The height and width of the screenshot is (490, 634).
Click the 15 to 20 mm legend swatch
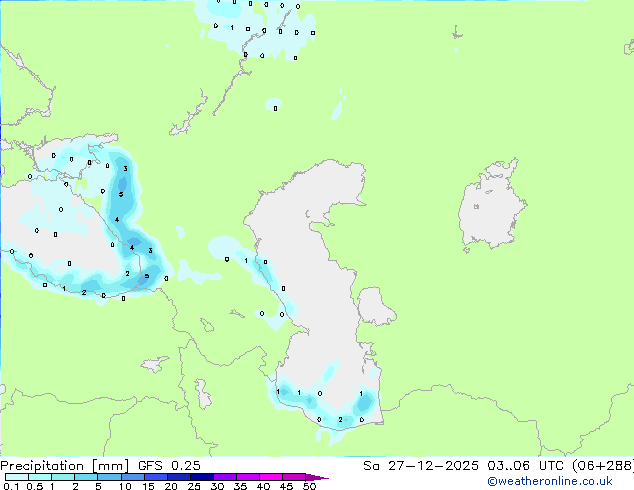156,477
